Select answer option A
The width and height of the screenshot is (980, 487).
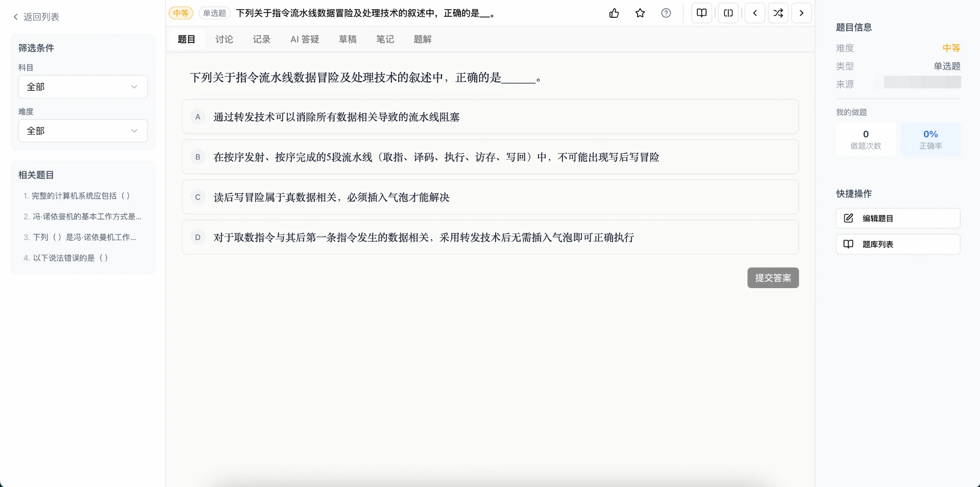490,117
